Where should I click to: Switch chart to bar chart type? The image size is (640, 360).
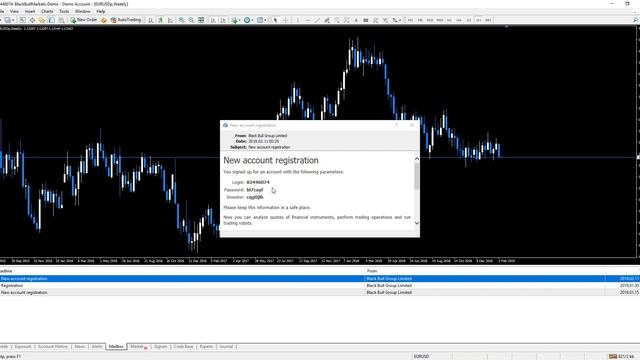(151, 20)
